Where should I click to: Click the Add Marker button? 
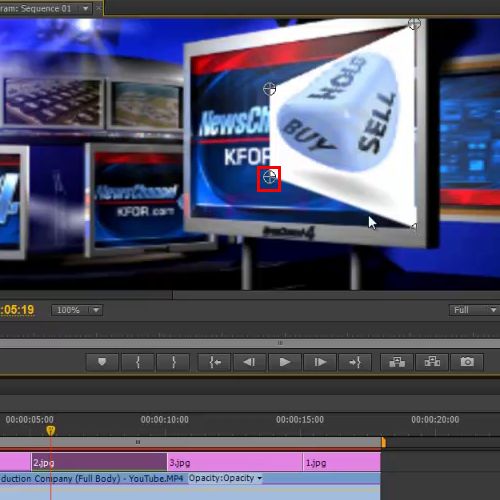pyautogui.click(x=102, y=362)
